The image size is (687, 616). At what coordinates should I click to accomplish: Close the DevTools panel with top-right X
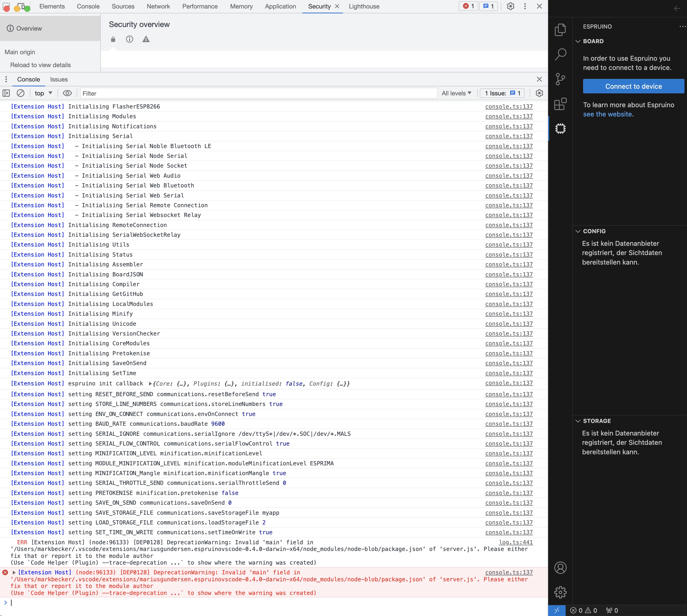(539, 6)
